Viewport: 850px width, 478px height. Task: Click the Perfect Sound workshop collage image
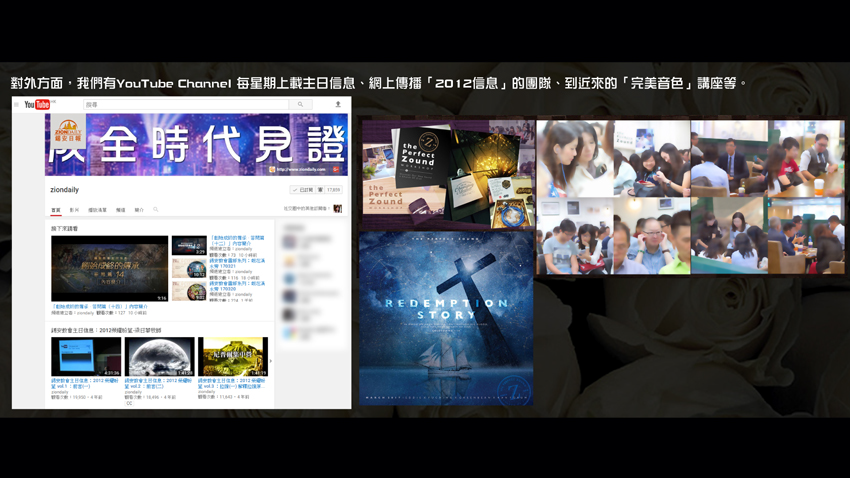pos(448,175)
